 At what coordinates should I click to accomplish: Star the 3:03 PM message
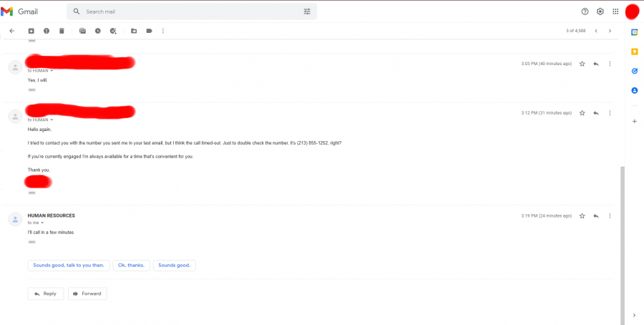coord(582,64)
